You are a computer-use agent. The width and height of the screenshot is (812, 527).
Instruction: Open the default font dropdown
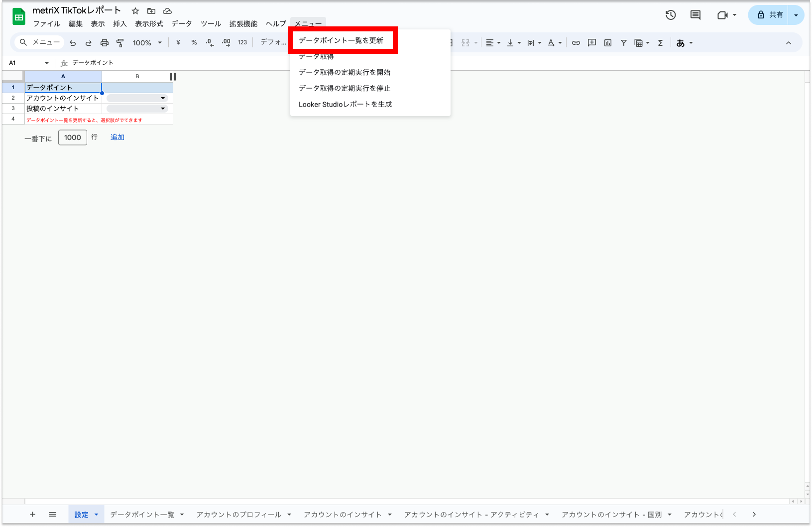pos(273,43)
